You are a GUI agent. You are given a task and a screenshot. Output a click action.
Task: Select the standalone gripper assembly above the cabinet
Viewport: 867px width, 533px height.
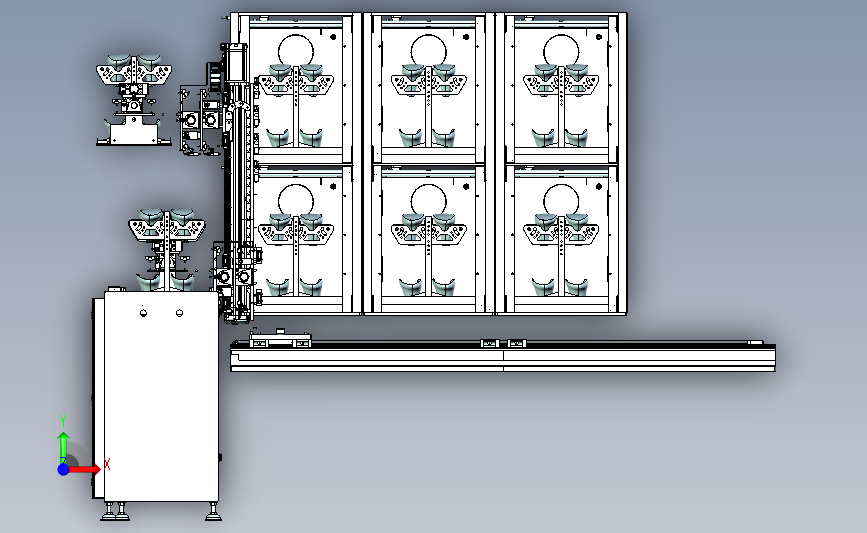[x=166, y=249]
